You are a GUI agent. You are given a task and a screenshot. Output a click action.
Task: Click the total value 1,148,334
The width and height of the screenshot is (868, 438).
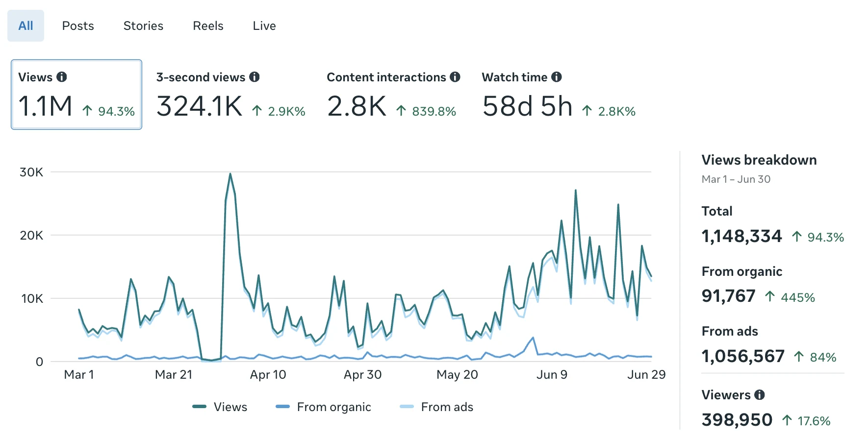(x=741, y=236)
